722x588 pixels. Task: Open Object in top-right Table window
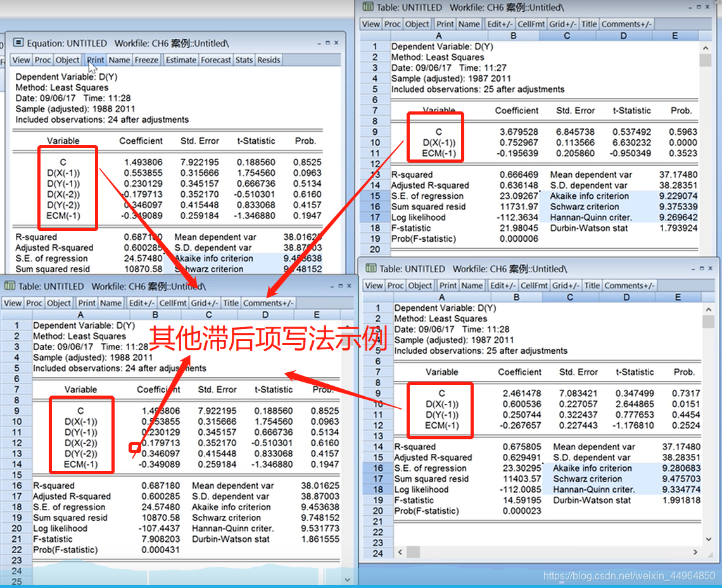pyautogui.click(x=417, y=24)
